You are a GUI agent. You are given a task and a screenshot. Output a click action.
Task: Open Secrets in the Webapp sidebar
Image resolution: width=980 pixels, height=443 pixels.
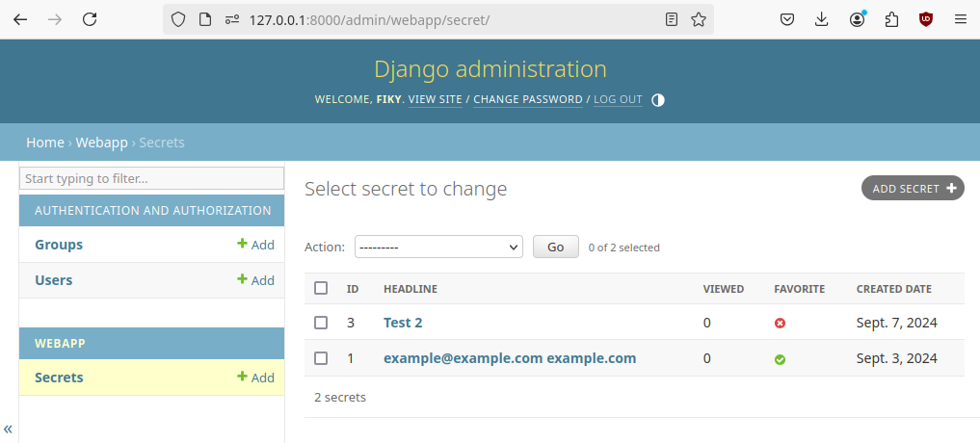pyautogui.click(x=59, y=378)
